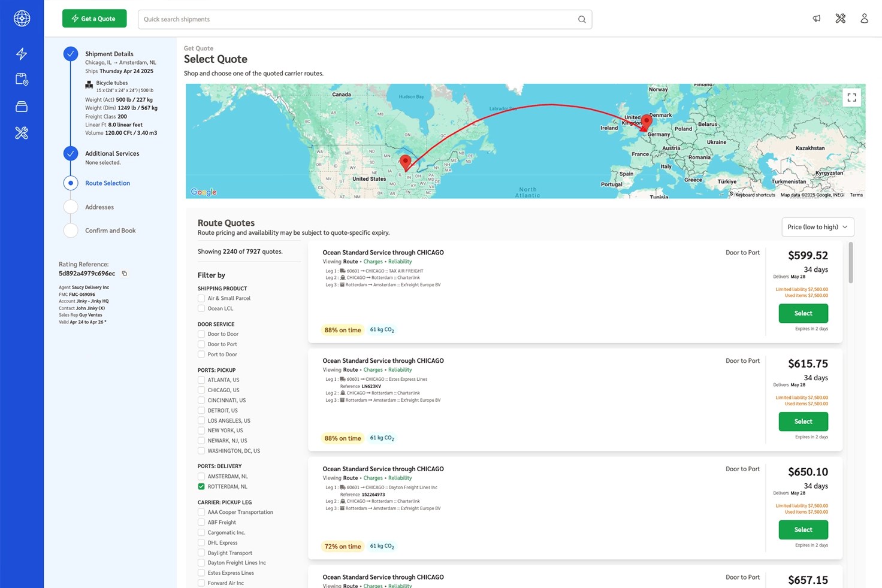Check the Door to Door service filter

click(x=201, y=334)
